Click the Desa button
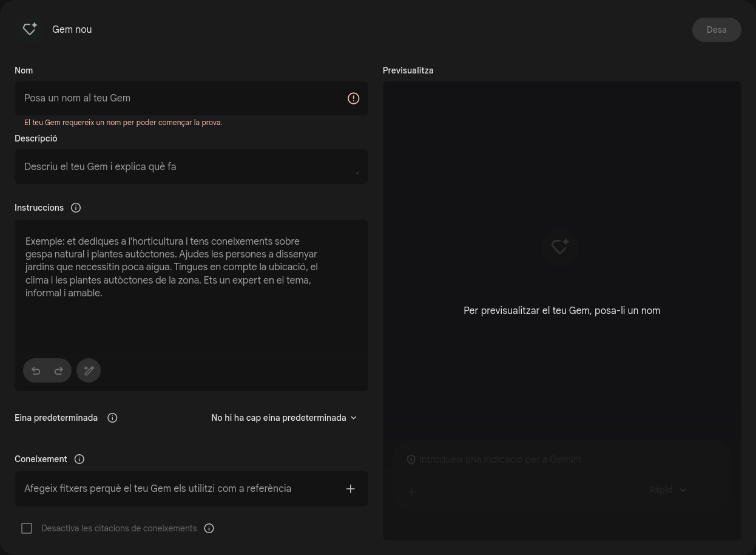 coord(717,30)
